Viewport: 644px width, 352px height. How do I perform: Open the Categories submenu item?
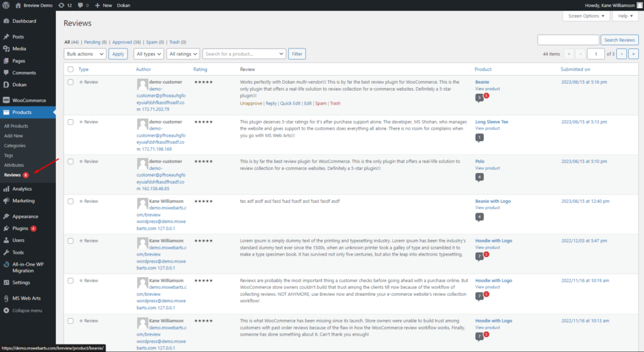pyautogui.click(x=15, y=145)
